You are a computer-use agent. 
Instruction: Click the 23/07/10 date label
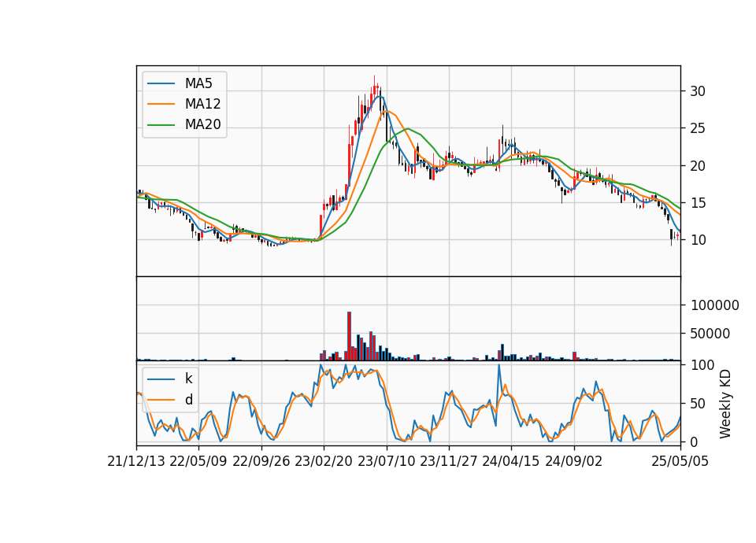[x=386, y=461]
